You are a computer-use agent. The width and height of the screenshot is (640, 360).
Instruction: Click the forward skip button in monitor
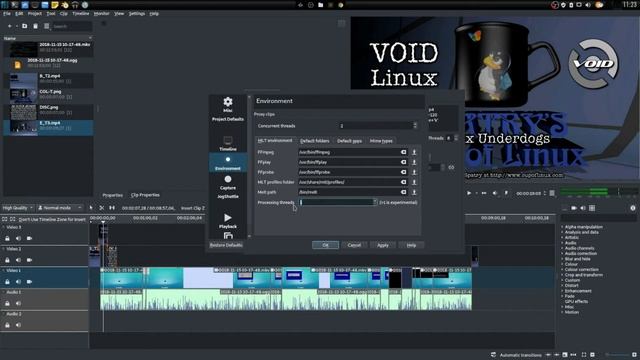click(484, 193)
